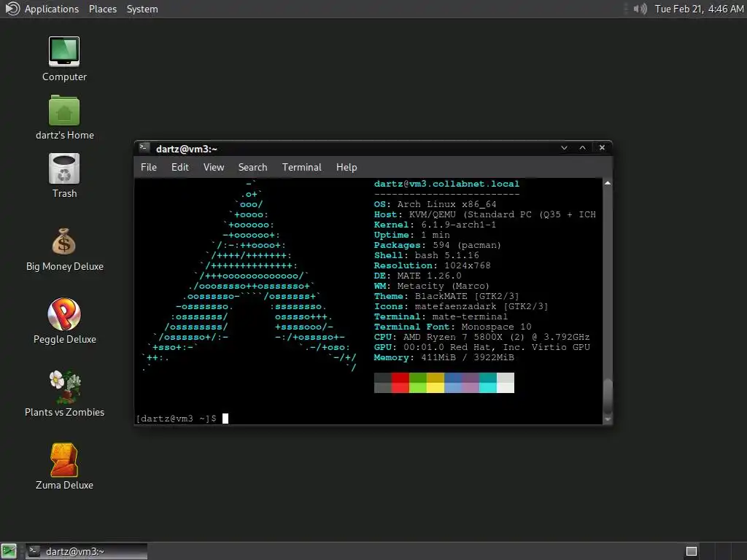Viewport: 747px width, 560px height.
Task: Open the Terminal menu in menu bar
Action: (x=301, y=167)
